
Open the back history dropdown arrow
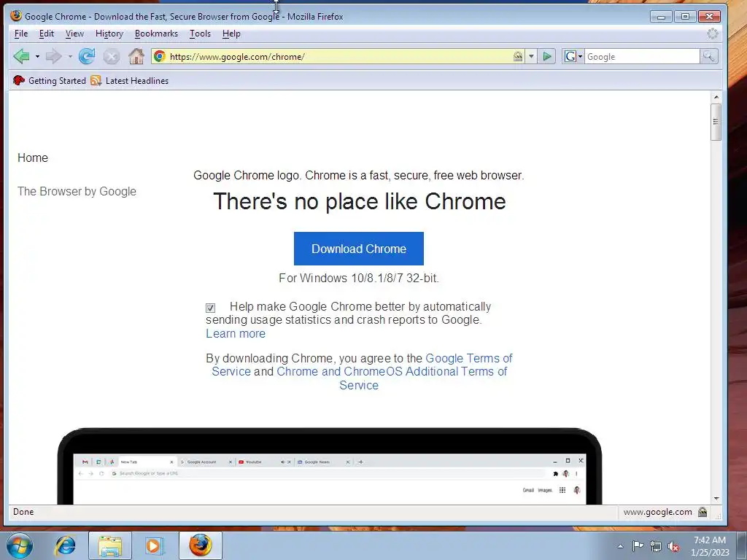[x=37, y=57]
